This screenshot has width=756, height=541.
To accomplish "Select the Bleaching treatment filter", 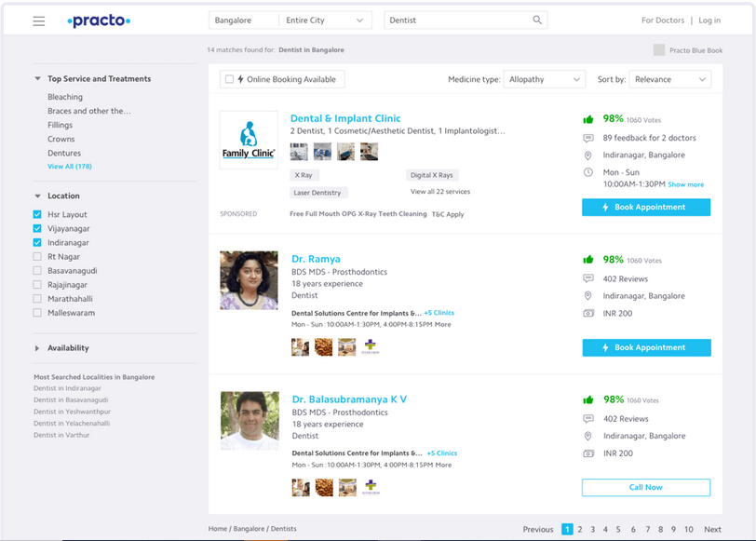I will [x=65, y=97].
